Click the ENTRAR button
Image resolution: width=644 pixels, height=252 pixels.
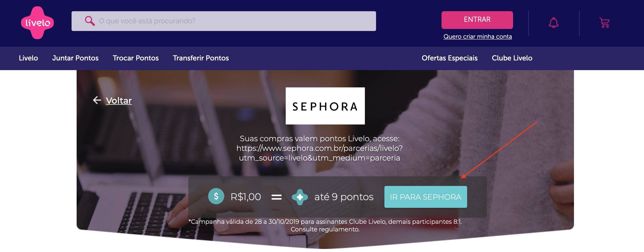tap(477, 20)
